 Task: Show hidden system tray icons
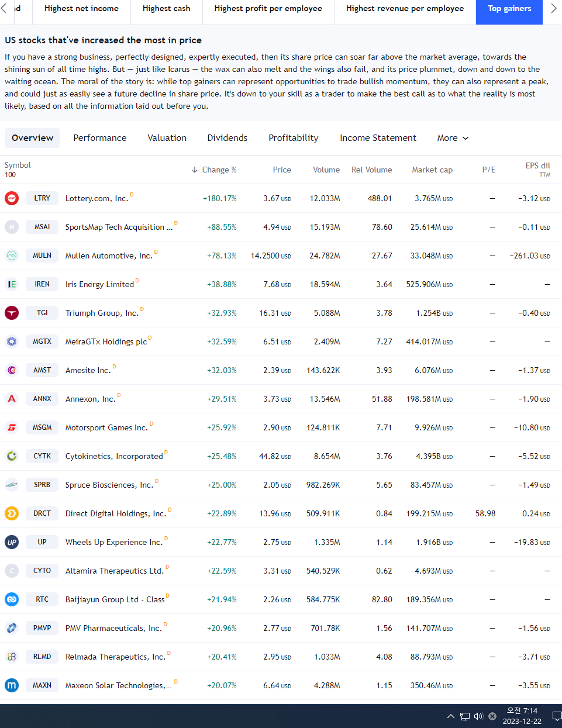(450, 716)
